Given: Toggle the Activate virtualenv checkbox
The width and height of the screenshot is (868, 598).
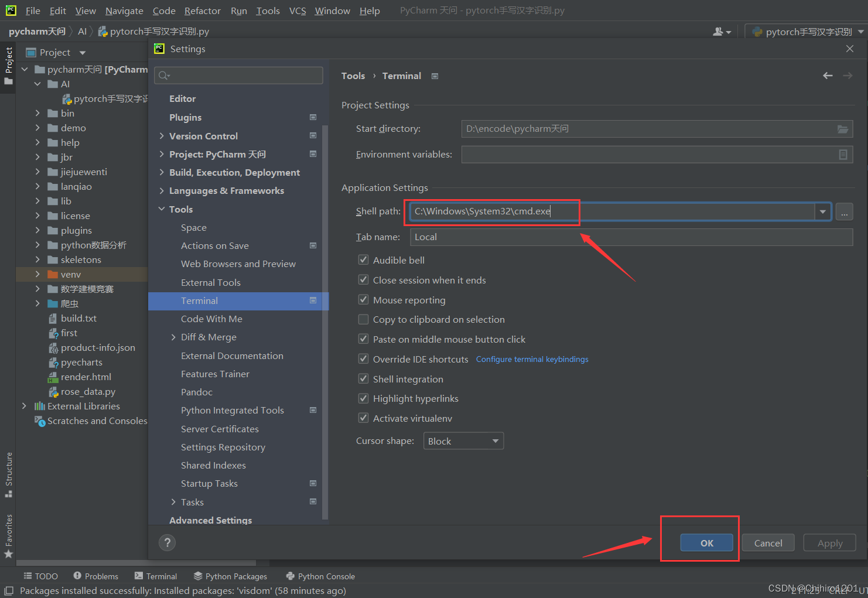Looking at the screenshot, I should 363,418.
